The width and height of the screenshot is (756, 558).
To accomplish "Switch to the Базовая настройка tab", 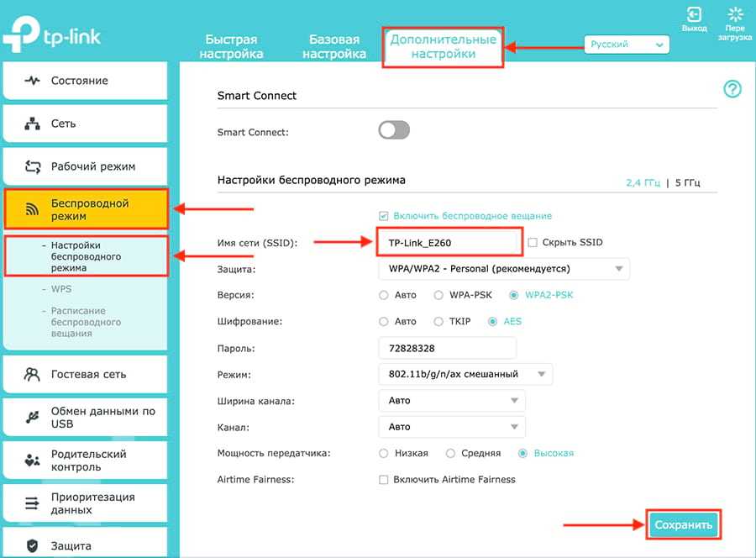I will point(333,46).
